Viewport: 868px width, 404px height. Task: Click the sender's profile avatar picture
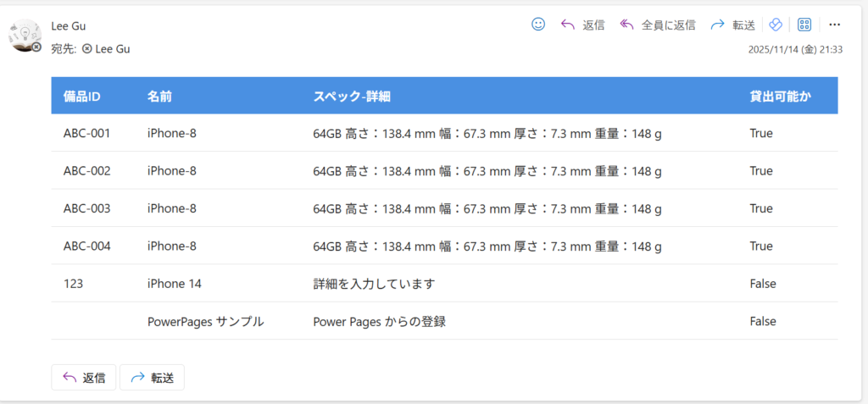click(25, 36)
